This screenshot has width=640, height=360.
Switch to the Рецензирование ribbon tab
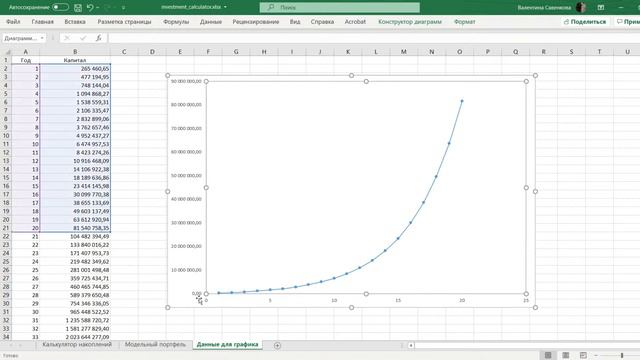coord(256,22)
